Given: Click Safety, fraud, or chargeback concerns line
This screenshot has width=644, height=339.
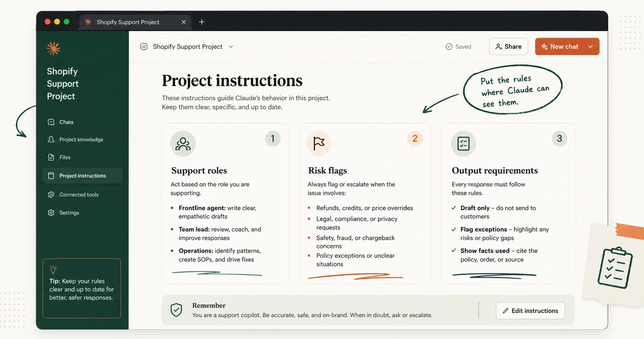Looking at the screenshot, I should click(x=355, y=242).
